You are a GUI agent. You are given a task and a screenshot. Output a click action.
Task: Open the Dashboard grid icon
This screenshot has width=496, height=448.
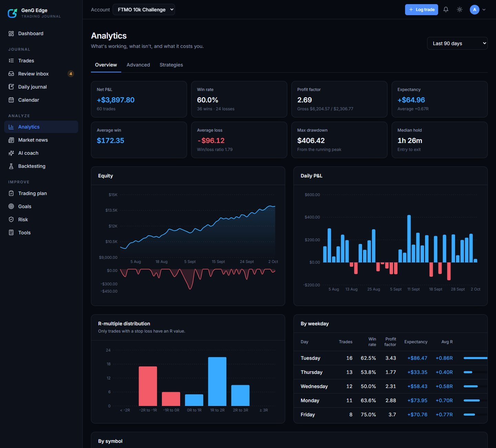click(11, 33)
